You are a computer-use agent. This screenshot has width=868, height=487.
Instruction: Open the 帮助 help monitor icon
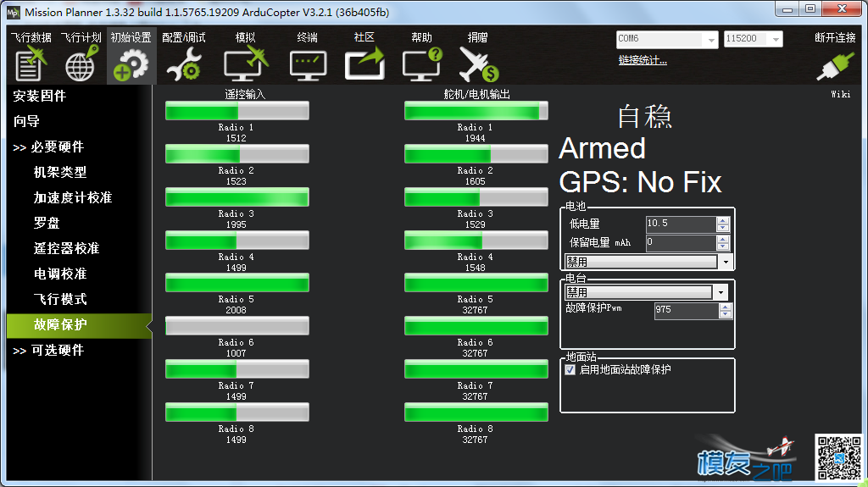tap(422, 64)
